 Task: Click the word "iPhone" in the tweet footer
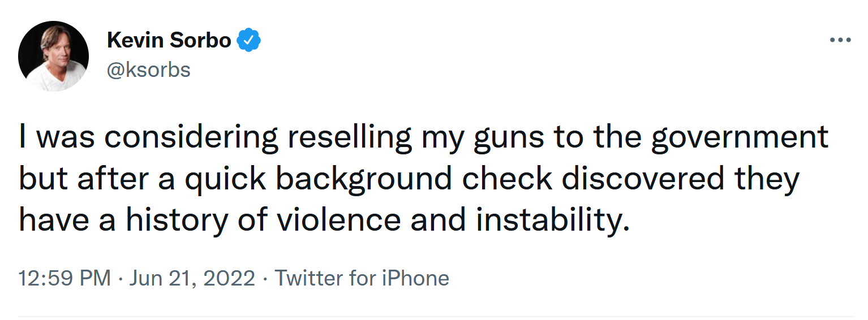click(x=416, y=279)
